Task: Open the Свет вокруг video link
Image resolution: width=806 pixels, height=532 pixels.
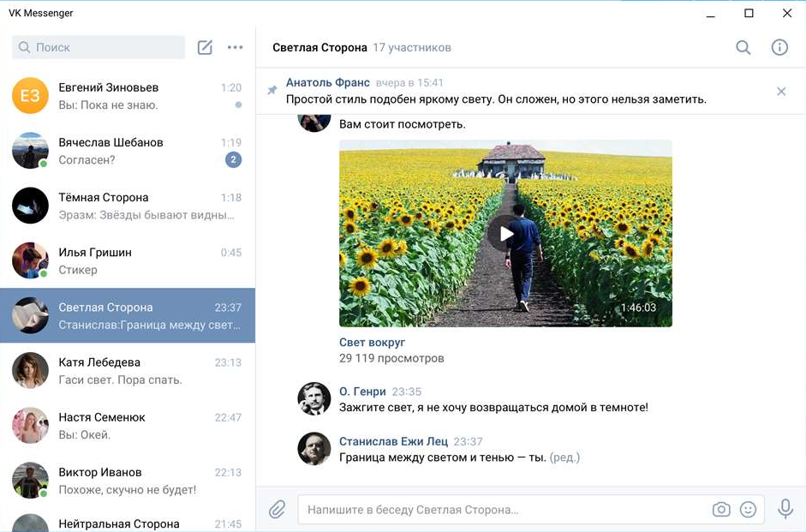Action: 372,341
